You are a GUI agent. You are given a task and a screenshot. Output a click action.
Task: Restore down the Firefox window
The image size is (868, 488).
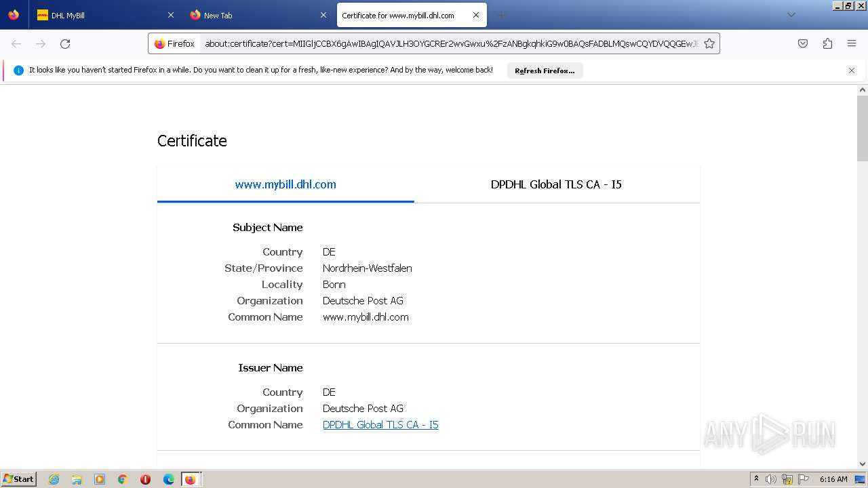point(848,5)
